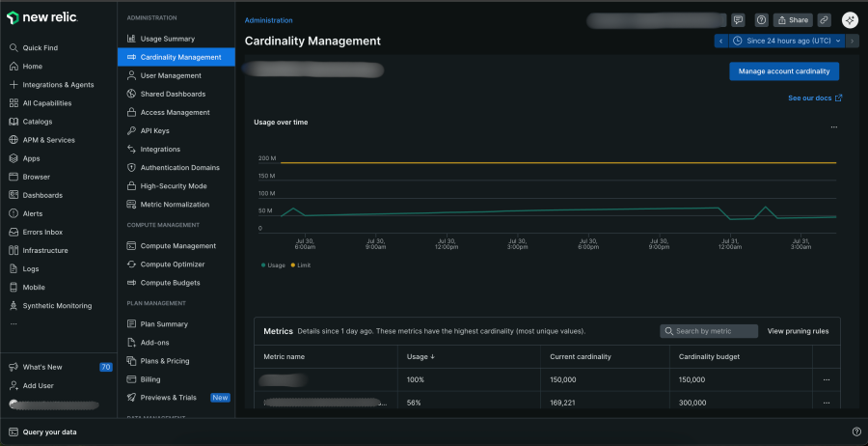Click the Share button
868x446 pixels.
point(794,20)
